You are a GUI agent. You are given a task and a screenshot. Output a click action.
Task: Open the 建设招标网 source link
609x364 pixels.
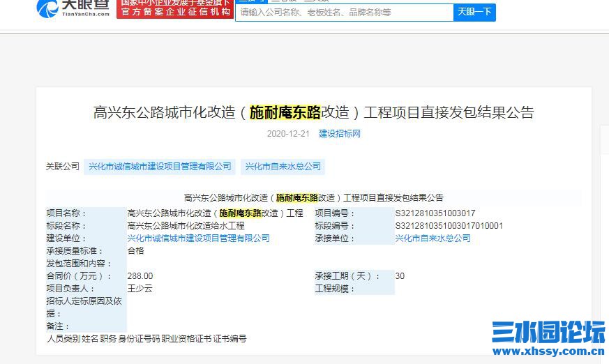coord(340,134)
